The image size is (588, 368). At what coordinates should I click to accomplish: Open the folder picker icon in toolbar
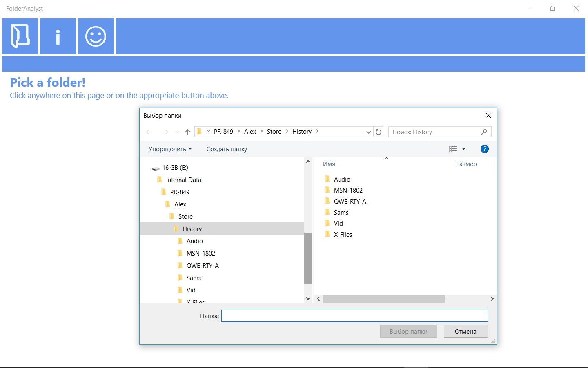click(x=20, y=36)
